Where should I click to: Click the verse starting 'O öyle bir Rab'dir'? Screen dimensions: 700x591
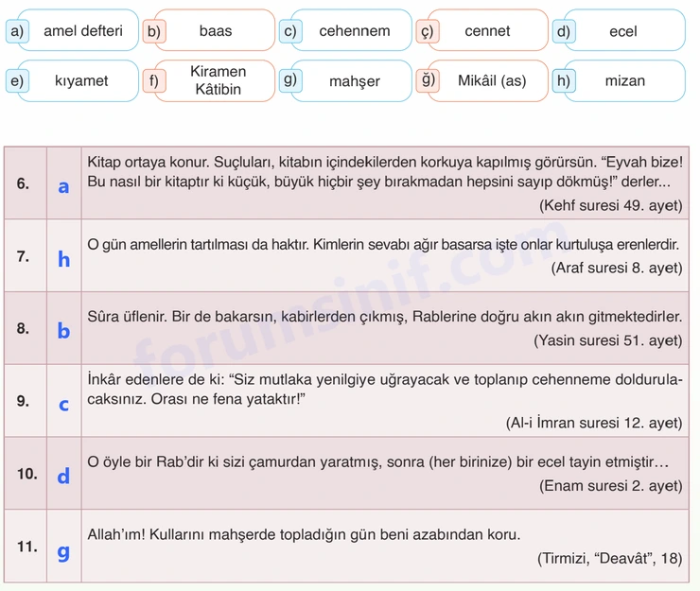377,462
